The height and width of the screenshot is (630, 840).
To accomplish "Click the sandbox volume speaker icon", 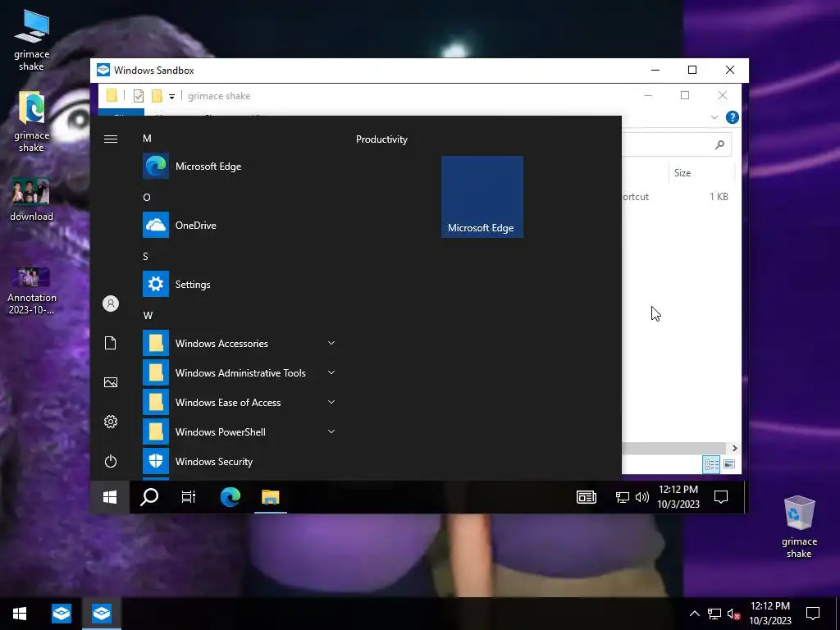I will 641,497.
